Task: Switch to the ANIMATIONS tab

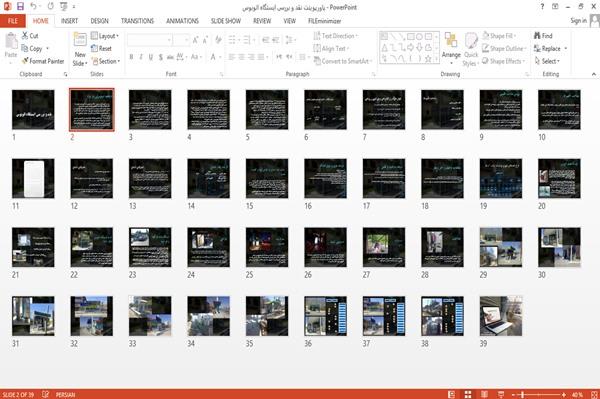Action: click(x=182, y=21)
